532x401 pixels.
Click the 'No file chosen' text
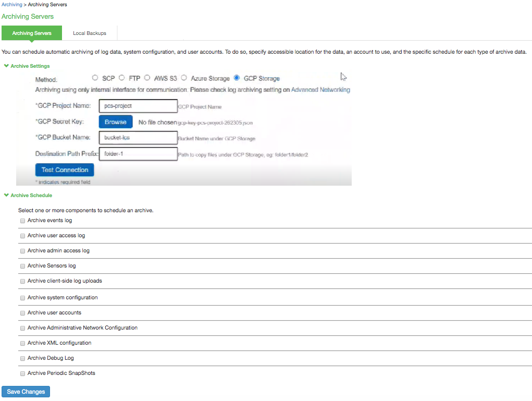click(157, 122)
